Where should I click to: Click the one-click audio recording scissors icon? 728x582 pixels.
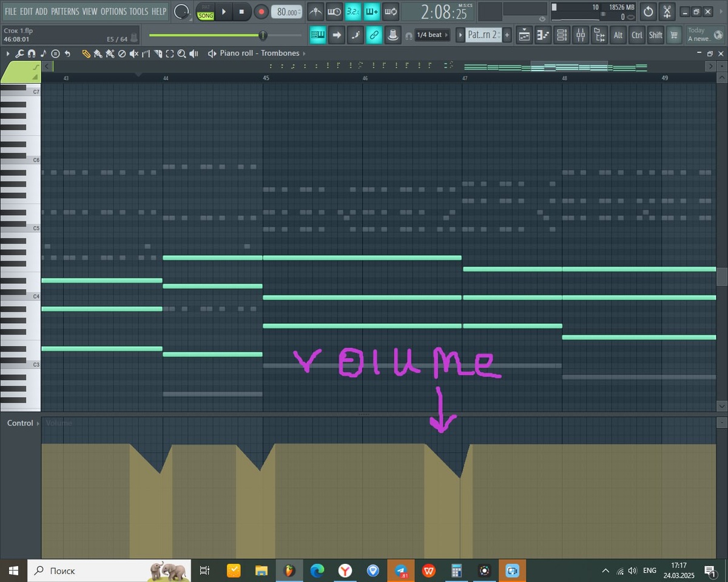pyautogui.click(x=667, y=12)
